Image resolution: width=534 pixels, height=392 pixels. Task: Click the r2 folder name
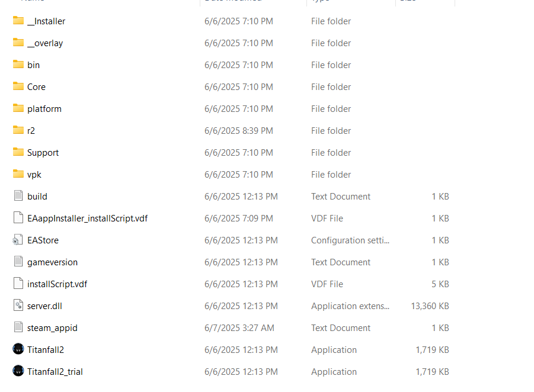point(31,131)
